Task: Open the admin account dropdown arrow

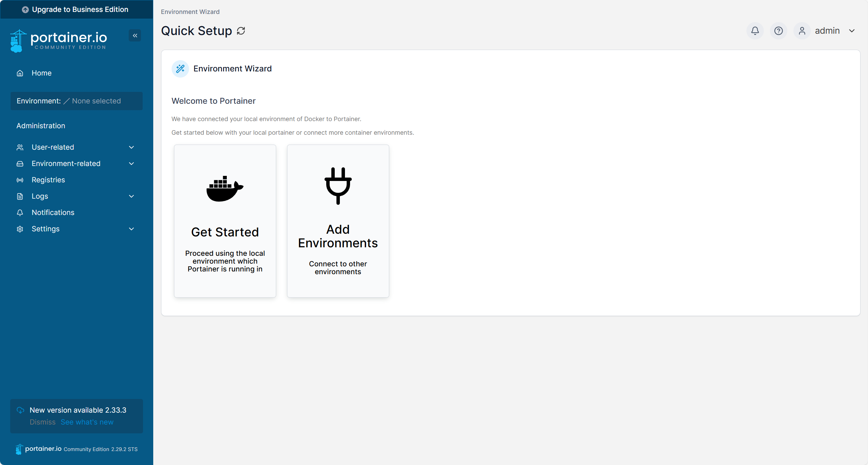Action: point(852,31)
